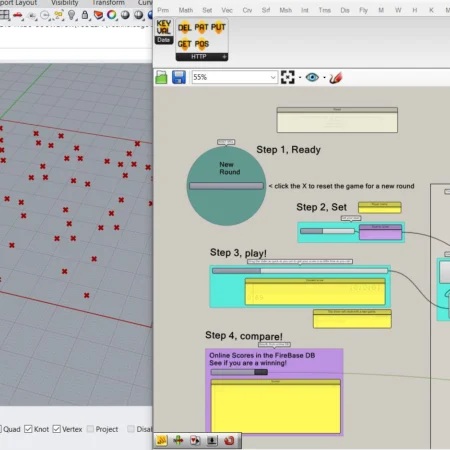Screen dimensions: 450x450
Task: Click the yellow scores panel under Step 4
Action: pyautogui.click(x=276, y=406)
